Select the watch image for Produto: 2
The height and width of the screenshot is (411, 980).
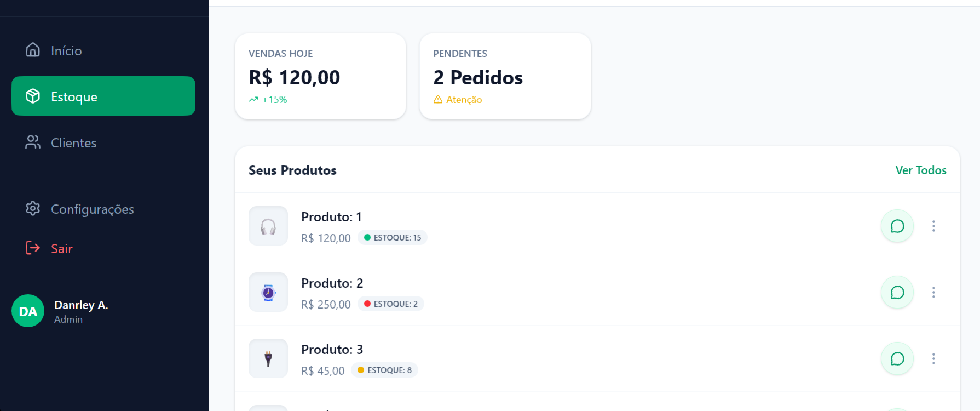[x=268, y=292]
